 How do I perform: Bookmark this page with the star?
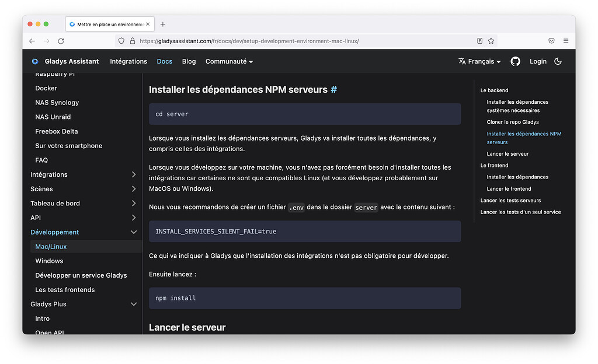pos(491,41)
